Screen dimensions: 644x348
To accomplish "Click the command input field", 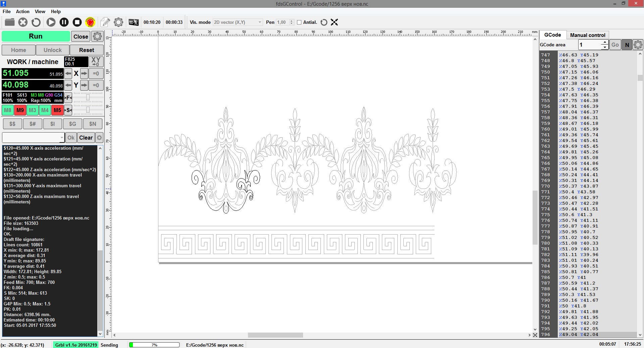I will coord(31,138).
